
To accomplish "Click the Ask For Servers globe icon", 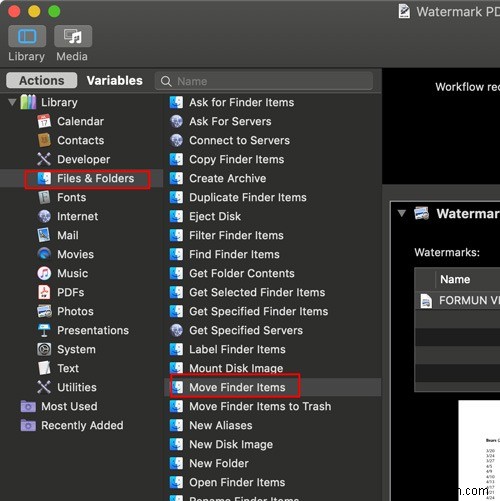I will tap(176, 121).
